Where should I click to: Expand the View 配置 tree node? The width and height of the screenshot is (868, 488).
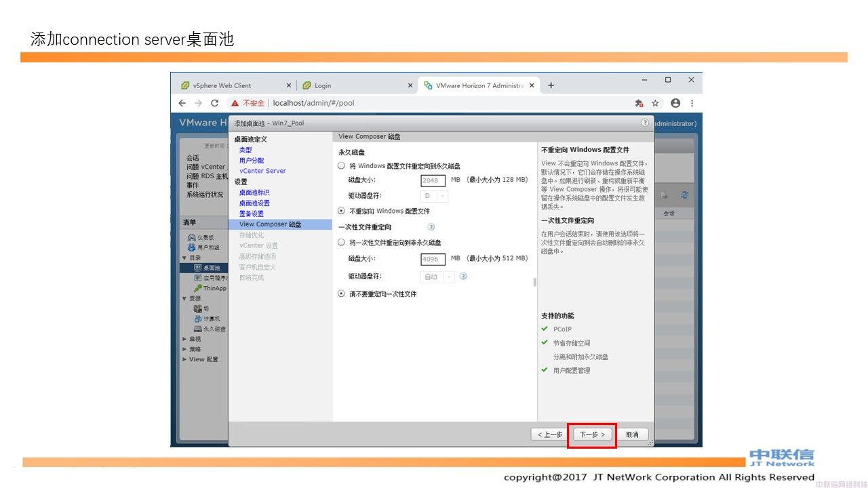(184, 359)
